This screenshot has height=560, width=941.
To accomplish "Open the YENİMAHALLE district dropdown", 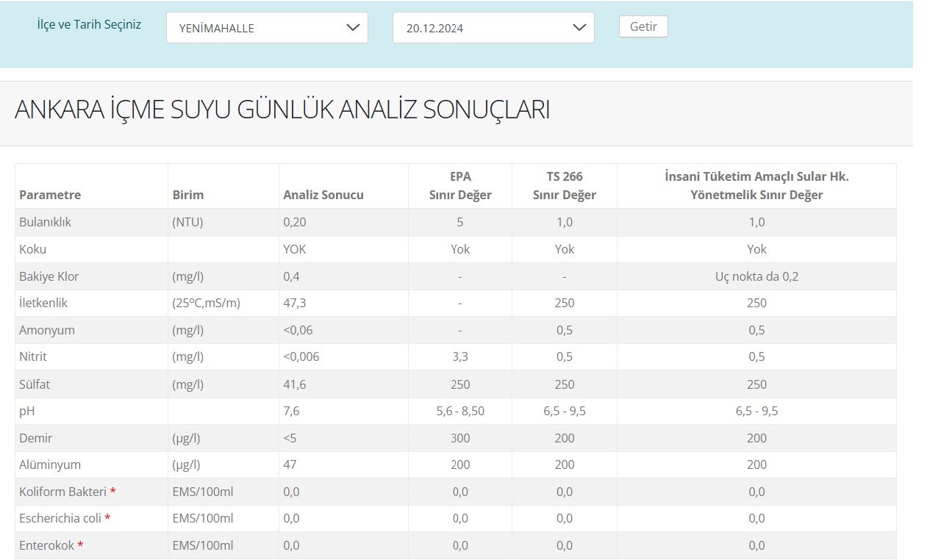I will [267, 28].
